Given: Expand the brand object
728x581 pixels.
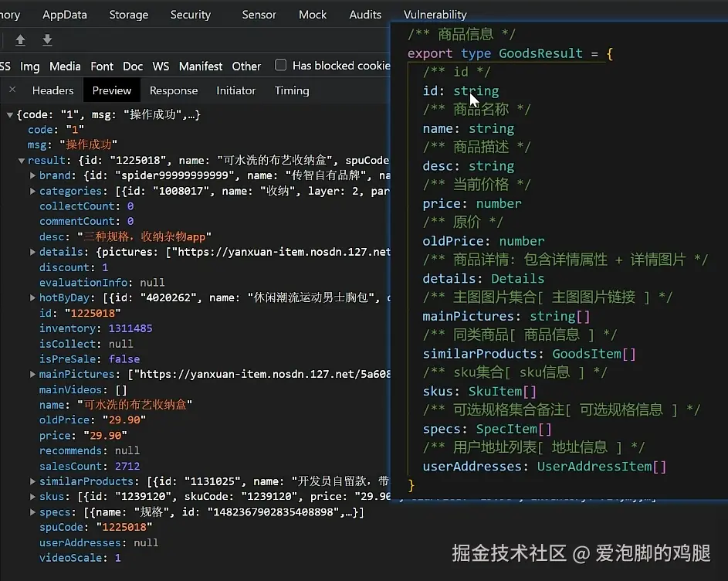Looking at the screenshot, I should click(x=32, y=175).
